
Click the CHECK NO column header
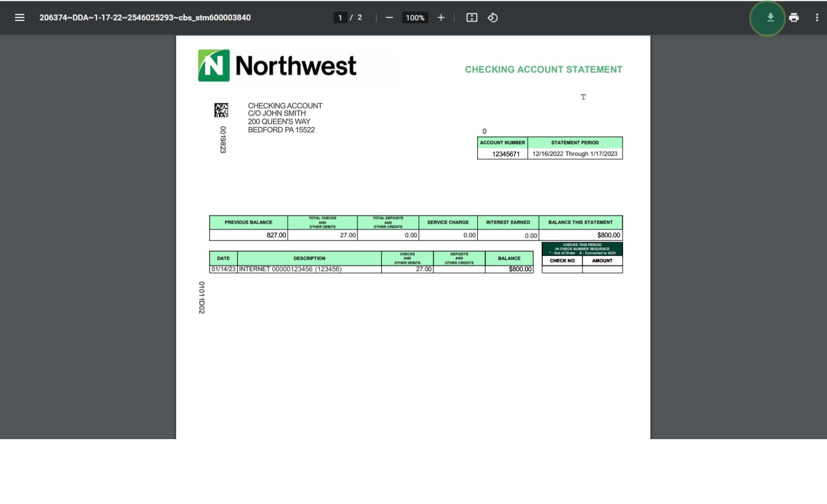click(x=562, y=261)
